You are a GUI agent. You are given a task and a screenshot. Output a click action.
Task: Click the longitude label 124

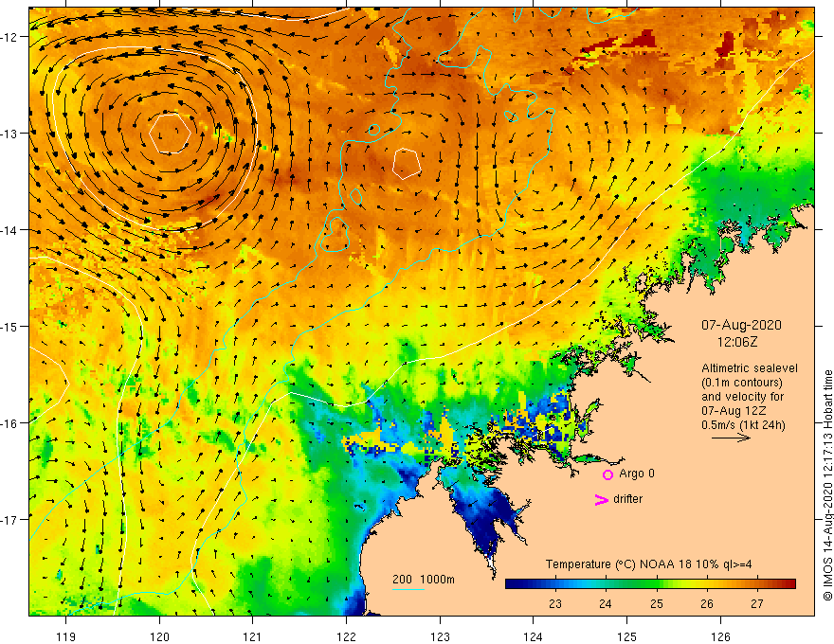[x=533, y=636]
